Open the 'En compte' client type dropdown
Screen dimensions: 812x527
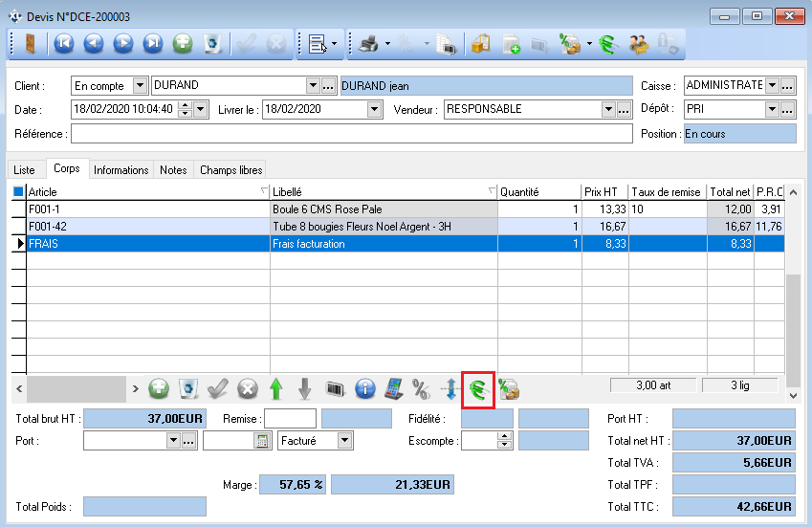[140, 85]
